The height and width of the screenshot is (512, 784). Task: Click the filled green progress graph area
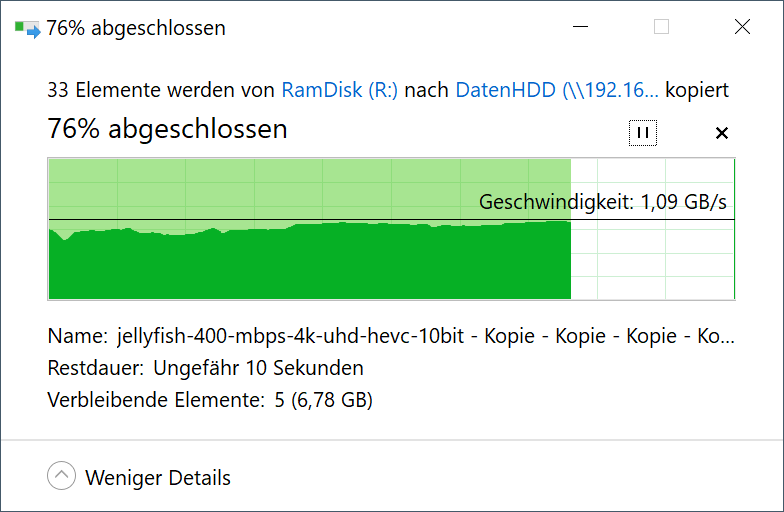click(x=300, y=260)
